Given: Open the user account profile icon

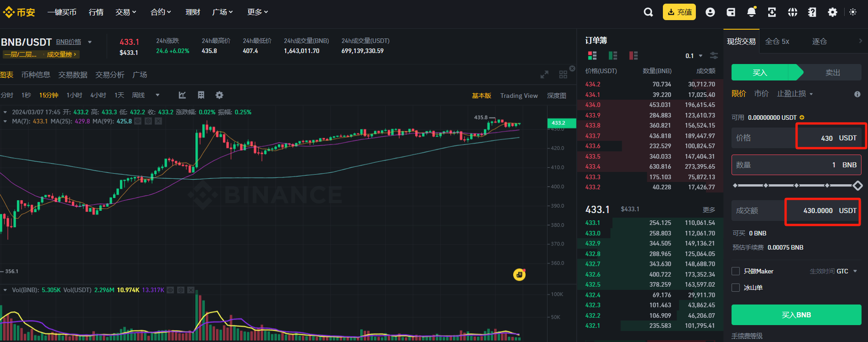Looking at the screenshot, I should 710,12.
